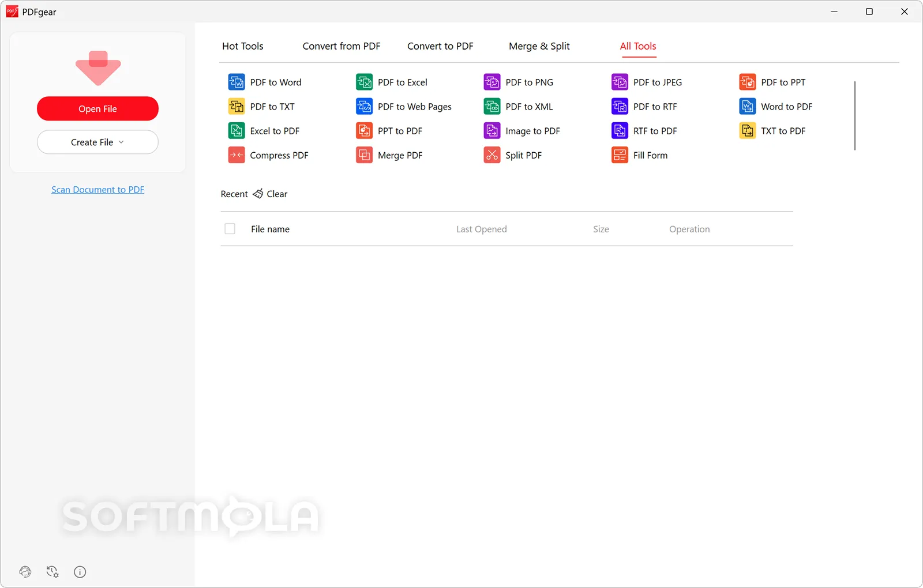This screenshot has width=923, height=588.
Task: Click the Recent section label
Action: 234,194
